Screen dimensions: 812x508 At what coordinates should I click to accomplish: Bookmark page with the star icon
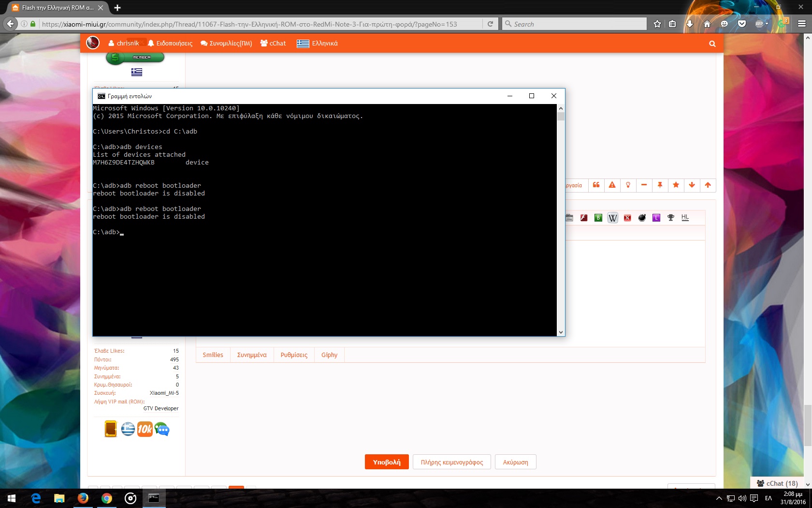click(x=657, y=24)
